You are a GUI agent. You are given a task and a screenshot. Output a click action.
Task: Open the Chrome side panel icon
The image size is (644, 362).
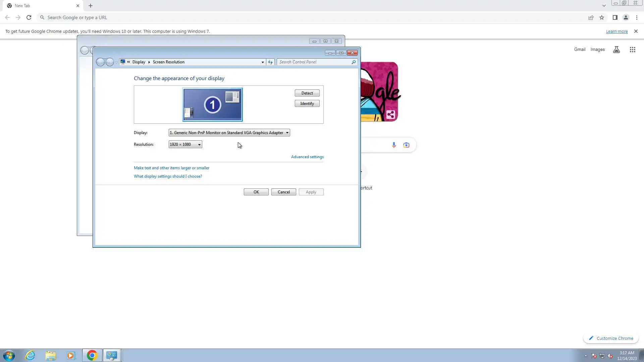(x=615, y=17)
